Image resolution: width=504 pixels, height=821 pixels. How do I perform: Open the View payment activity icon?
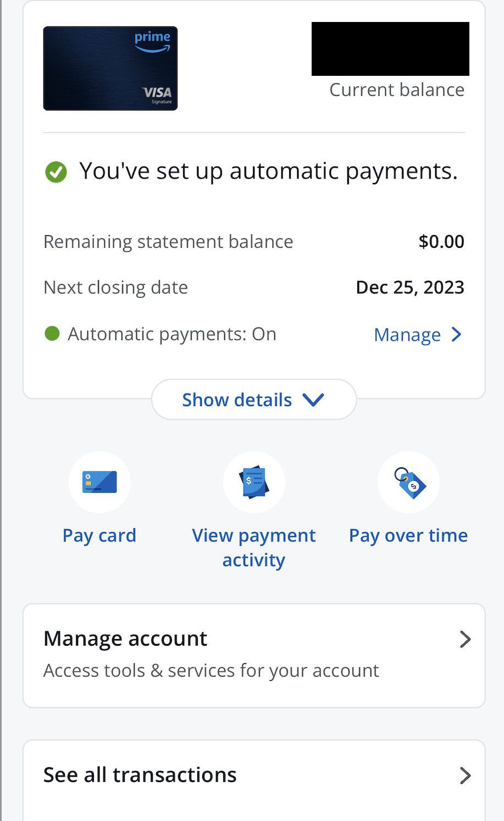pos(253,482)
